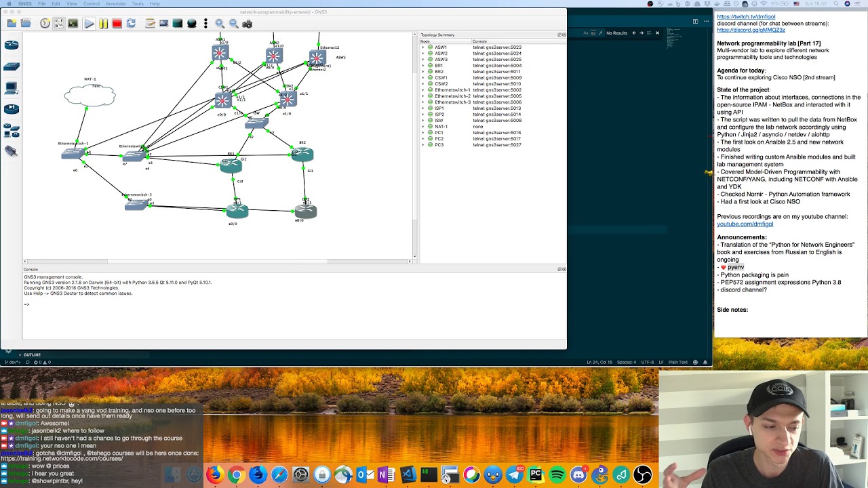Take a screenshot with the camera icon
This screenshot has height=488, width=868.
[x=248, y=24]
